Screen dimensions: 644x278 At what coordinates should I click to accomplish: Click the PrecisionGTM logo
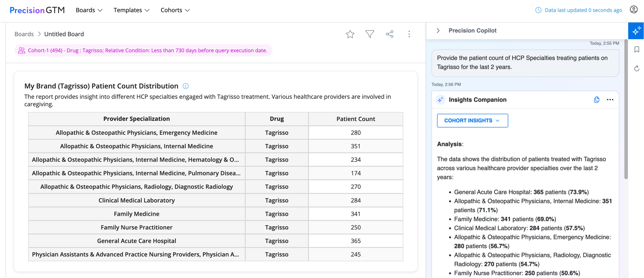(37, 10)
